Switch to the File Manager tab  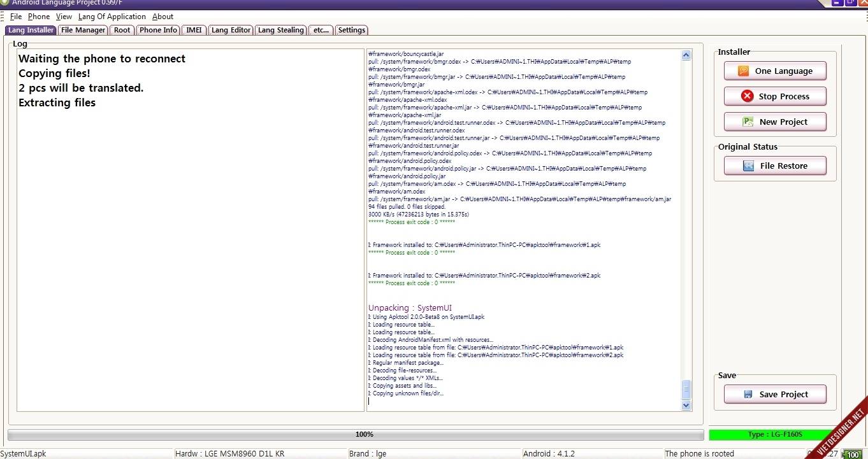pos(83,30)
